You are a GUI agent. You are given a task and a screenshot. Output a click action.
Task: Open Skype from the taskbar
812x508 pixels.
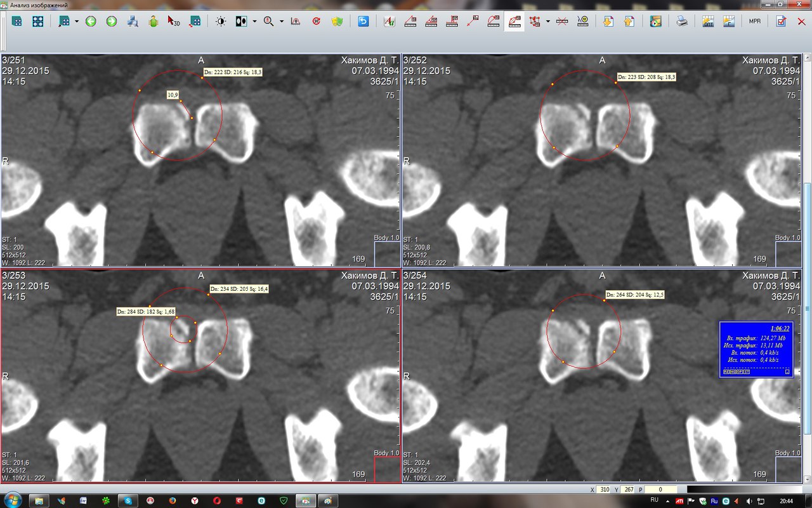click(x=129, y=501)
